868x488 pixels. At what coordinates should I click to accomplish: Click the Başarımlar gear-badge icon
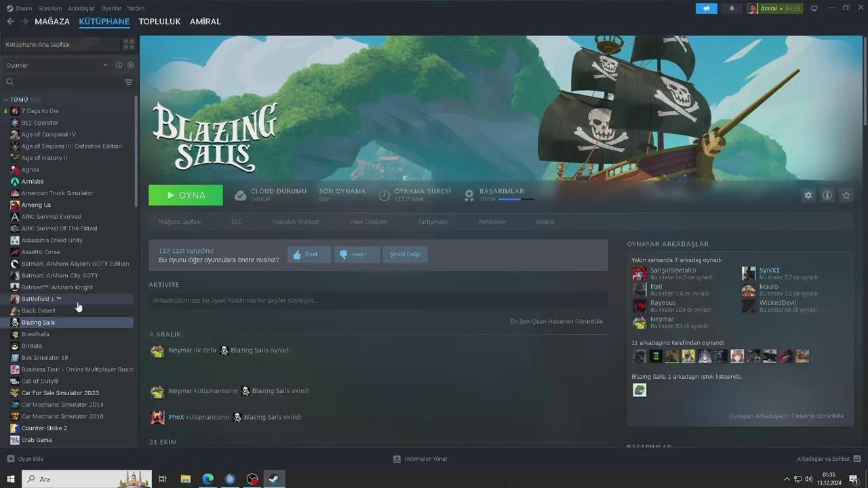(x=469, y=195)
